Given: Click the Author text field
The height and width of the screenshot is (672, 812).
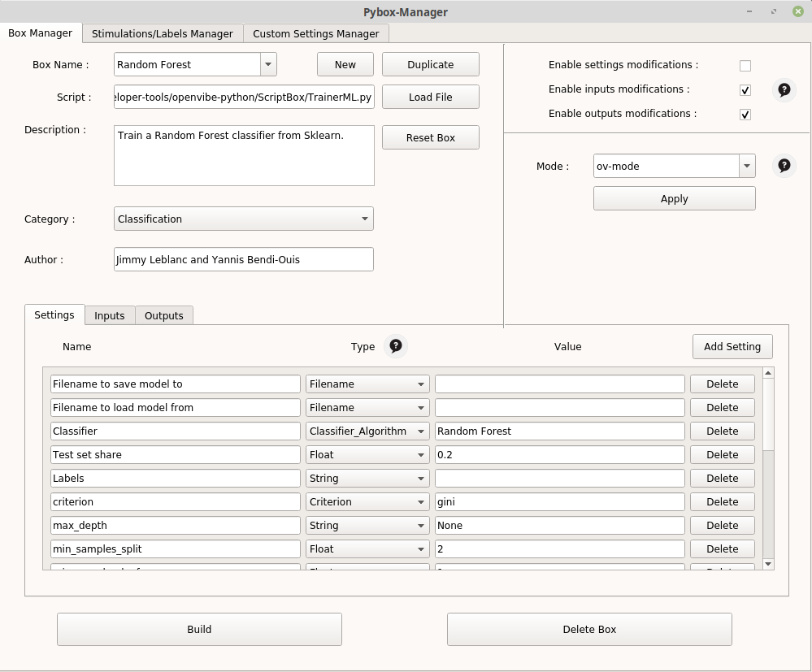Looking at the screenshot, I should click(x=244, y=260).
